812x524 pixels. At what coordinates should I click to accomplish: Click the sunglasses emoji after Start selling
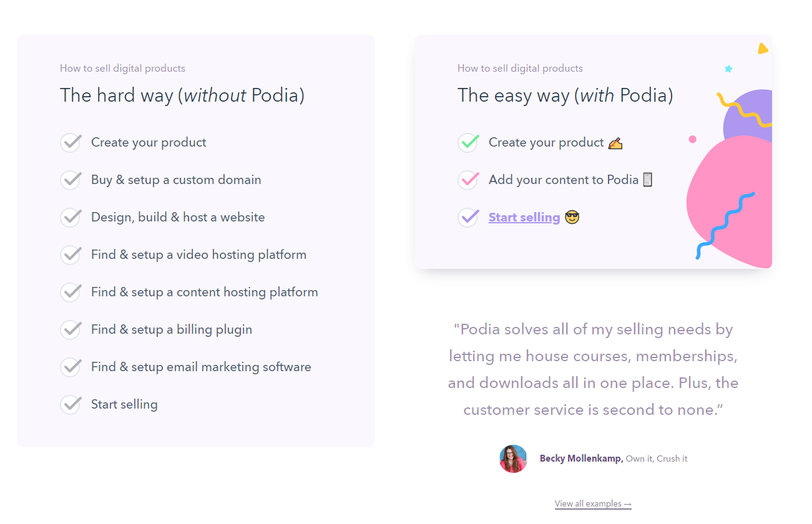pos(572,217)
